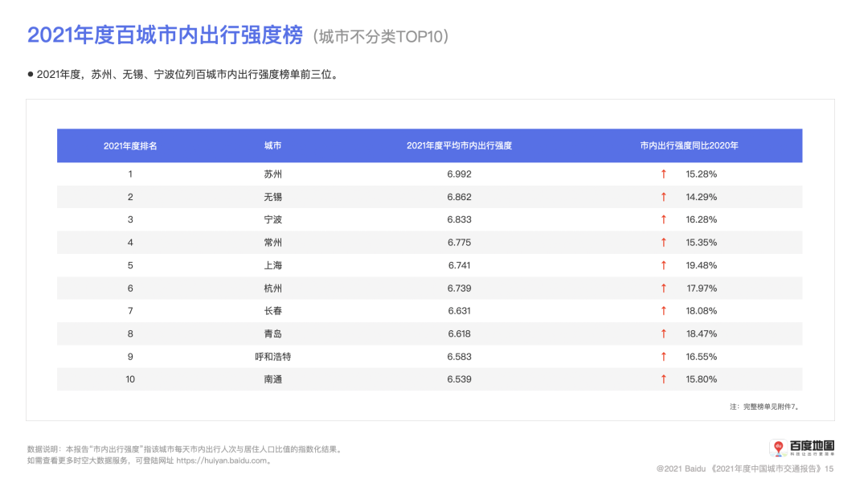
Task: Select the 呼和浩特 city cell
Action: tap(273, 357)
